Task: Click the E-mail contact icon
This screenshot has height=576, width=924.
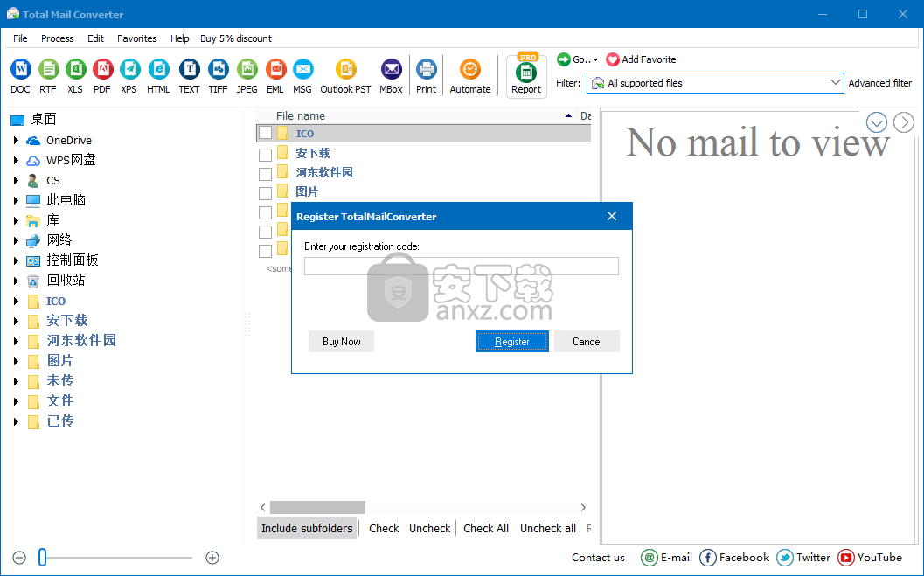Action: 649,557
